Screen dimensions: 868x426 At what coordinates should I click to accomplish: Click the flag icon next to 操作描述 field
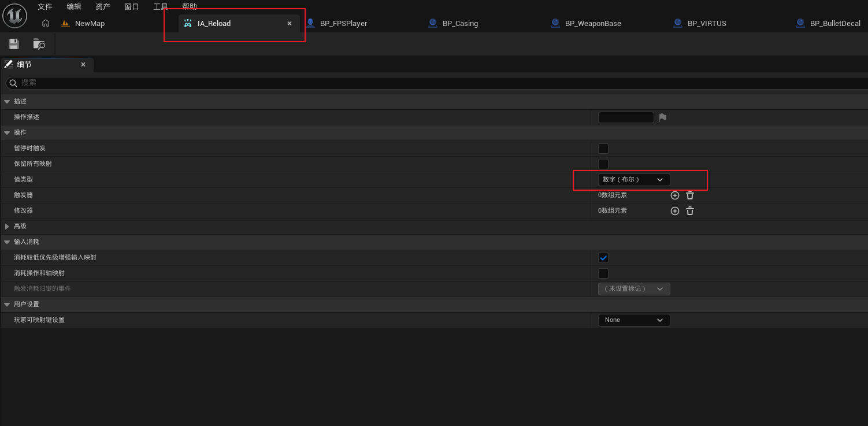pos(662,117)
